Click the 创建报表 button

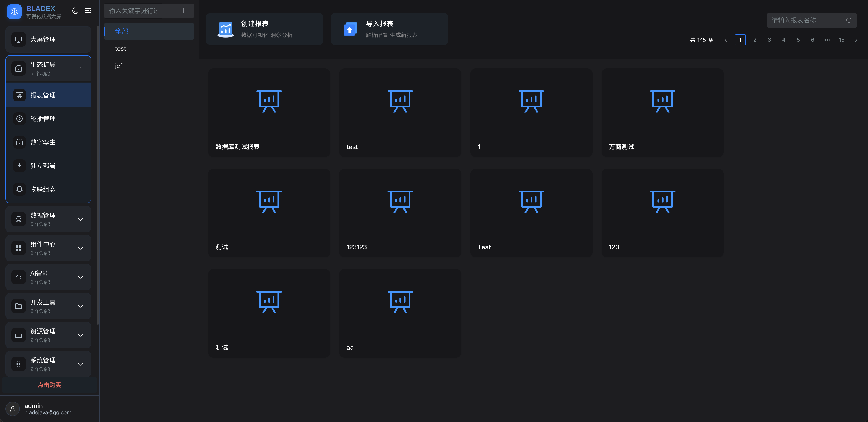point(265,29)
